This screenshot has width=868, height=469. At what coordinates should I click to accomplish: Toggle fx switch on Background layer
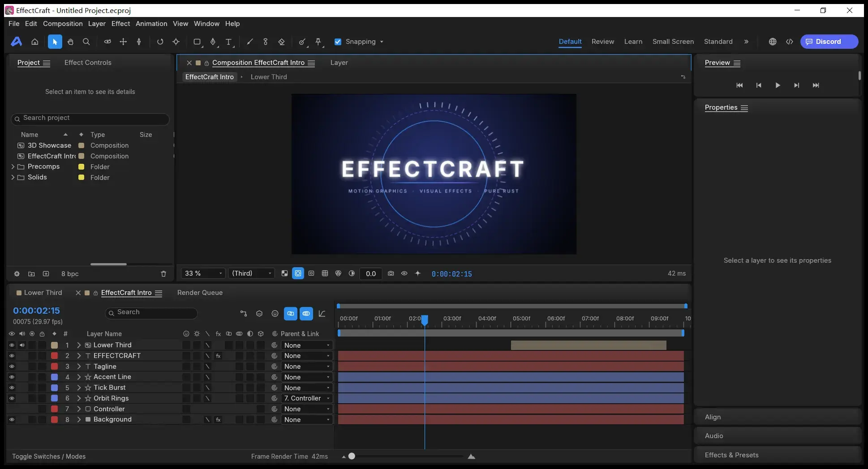(x=218, y=420)
